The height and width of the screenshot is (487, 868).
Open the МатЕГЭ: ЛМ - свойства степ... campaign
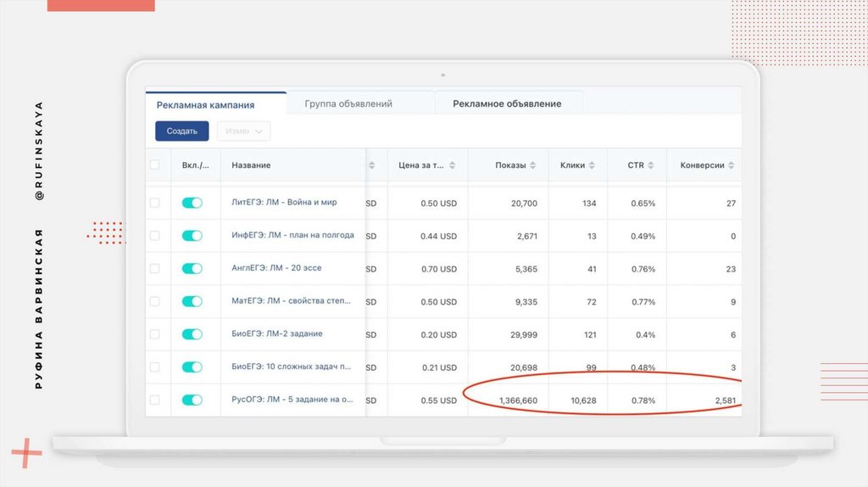point(292,301)
